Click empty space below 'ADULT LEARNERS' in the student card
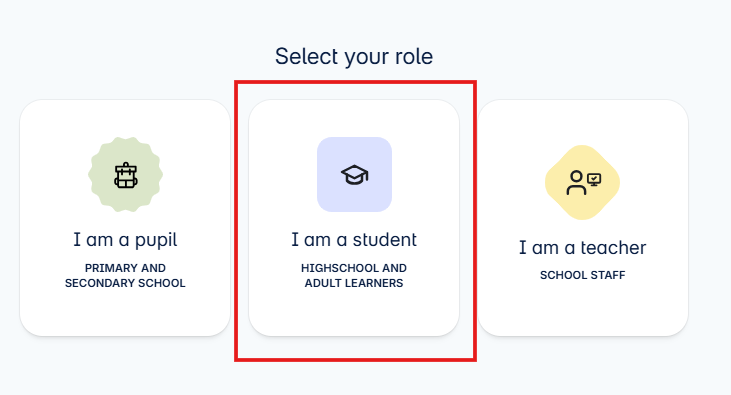731x395 pixels. 354,312
